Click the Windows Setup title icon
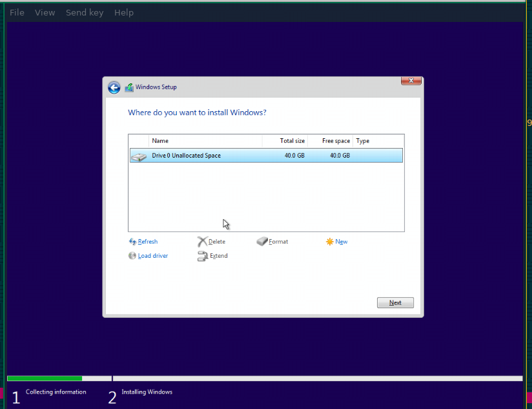Viewport: 532px width, 409px height. (x=129, y=88)
